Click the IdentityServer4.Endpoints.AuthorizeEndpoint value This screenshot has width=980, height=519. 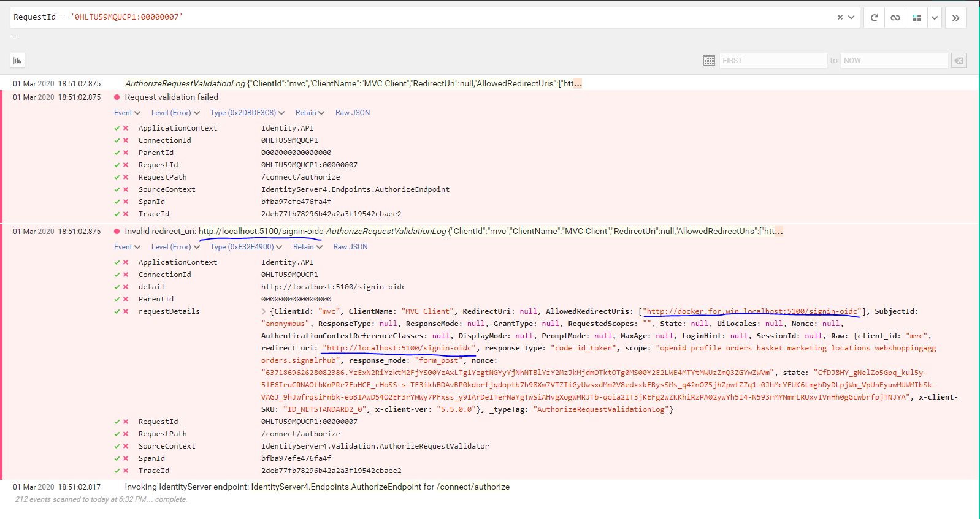pyautogui.click(x=356, y=189)
